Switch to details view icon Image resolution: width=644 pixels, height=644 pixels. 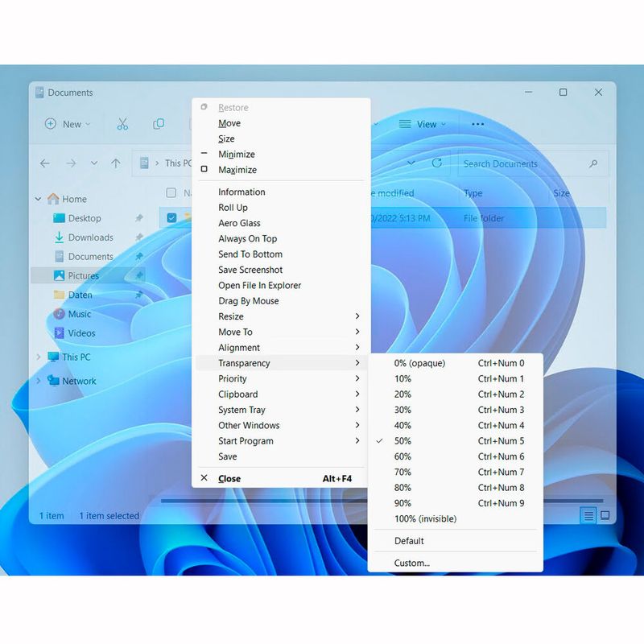(588, 515)
